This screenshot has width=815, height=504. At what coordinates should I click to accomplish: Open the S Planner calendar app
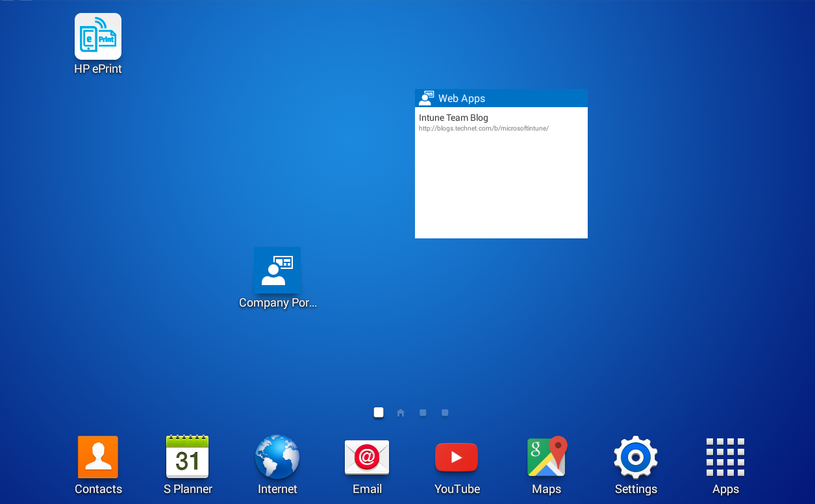coord(187,457)
